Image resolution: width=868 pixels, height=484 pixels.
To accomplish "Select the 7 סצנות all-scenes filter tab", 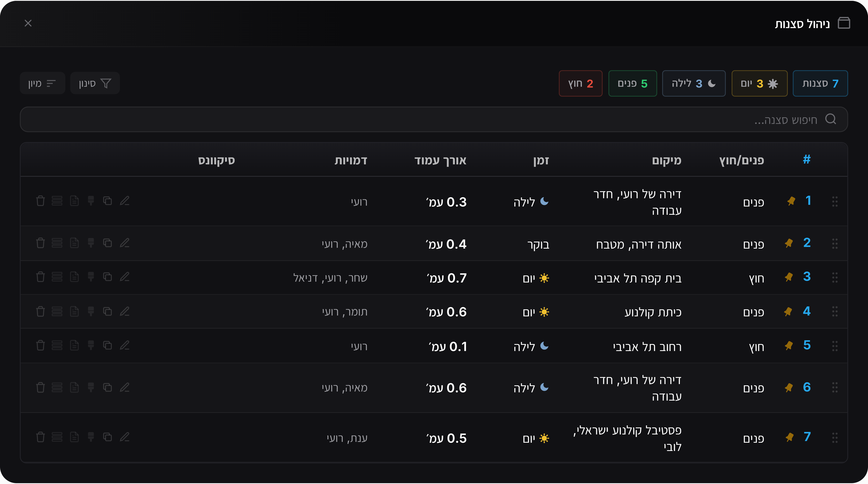I will coord(820,83).
